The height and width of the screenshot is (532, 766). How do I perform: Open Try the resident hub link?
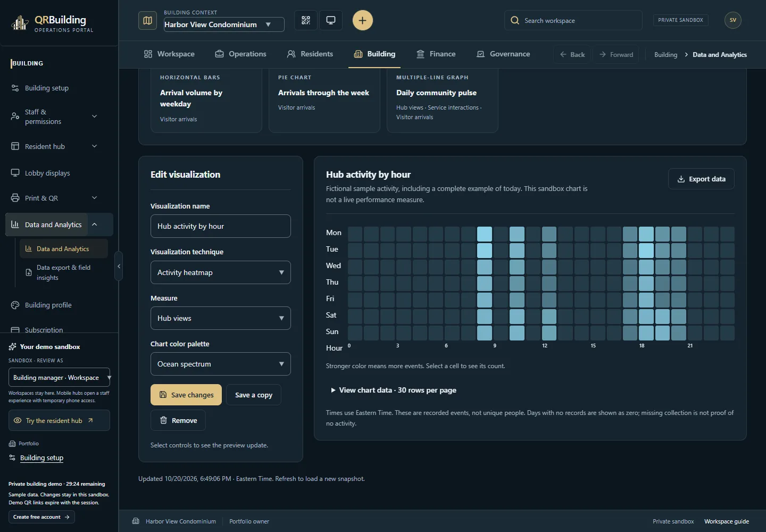tap(59, 420)
